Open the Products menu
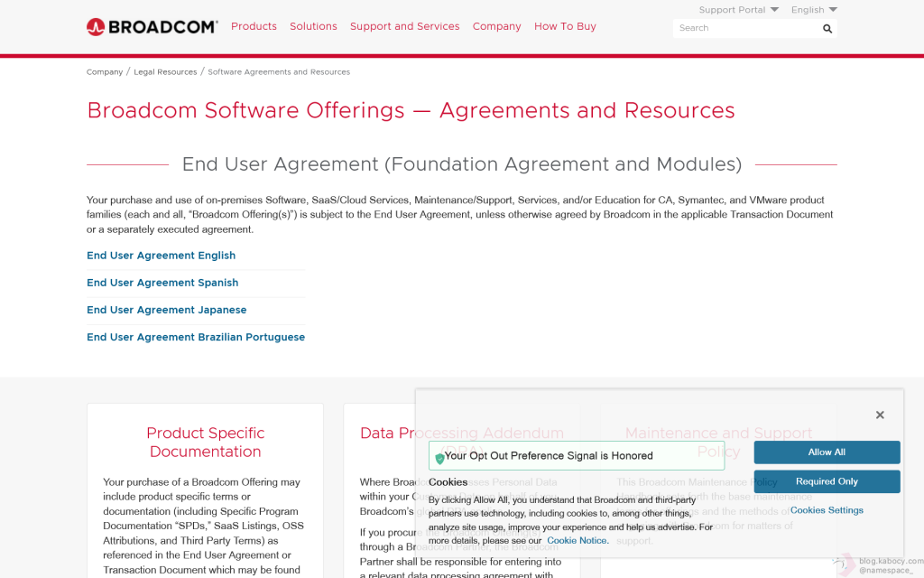 pyautogui.click(x=254, y=26)
